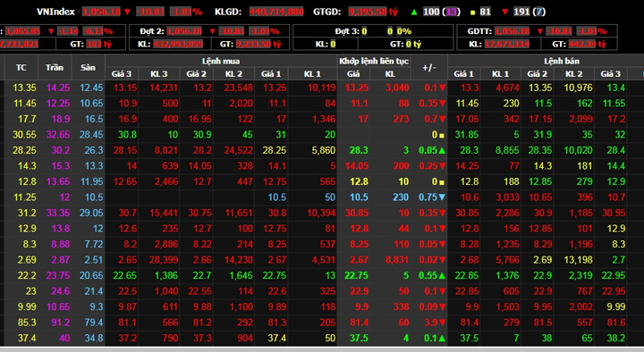This screenshot has height=352, width=644.
Task: Click KL 3 header under Lệnh mua
Action: pos(159,74)
